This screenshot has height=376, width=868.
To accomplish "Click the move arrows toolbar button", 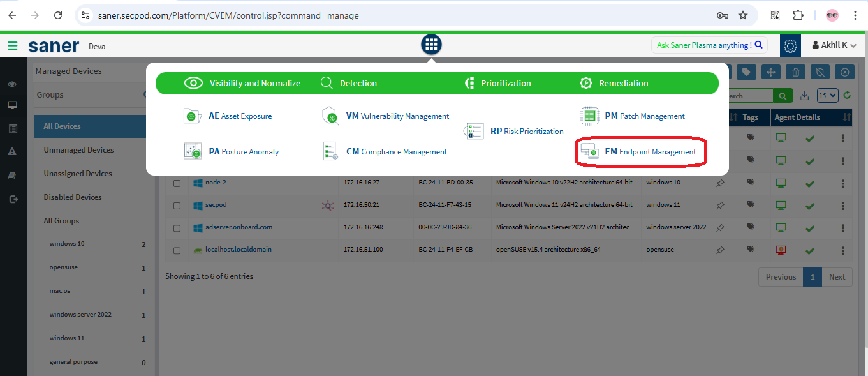I will pos(771,72).
